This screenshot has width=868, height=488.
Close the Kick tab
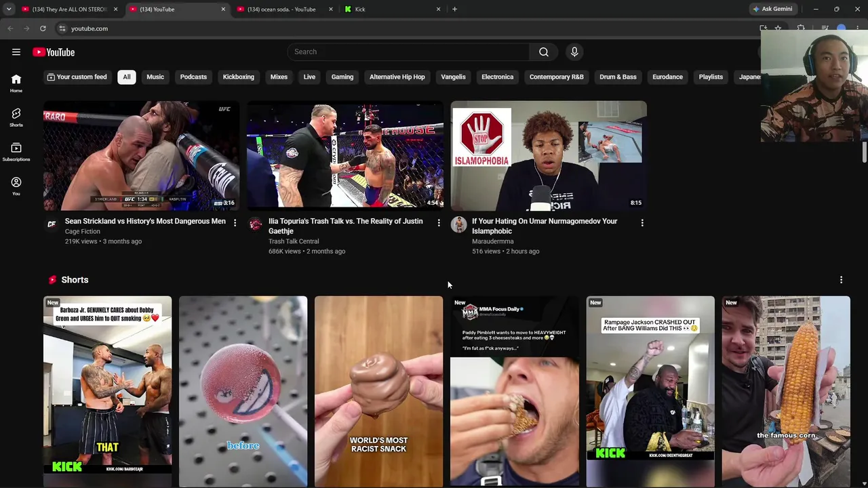coord(438,9)
